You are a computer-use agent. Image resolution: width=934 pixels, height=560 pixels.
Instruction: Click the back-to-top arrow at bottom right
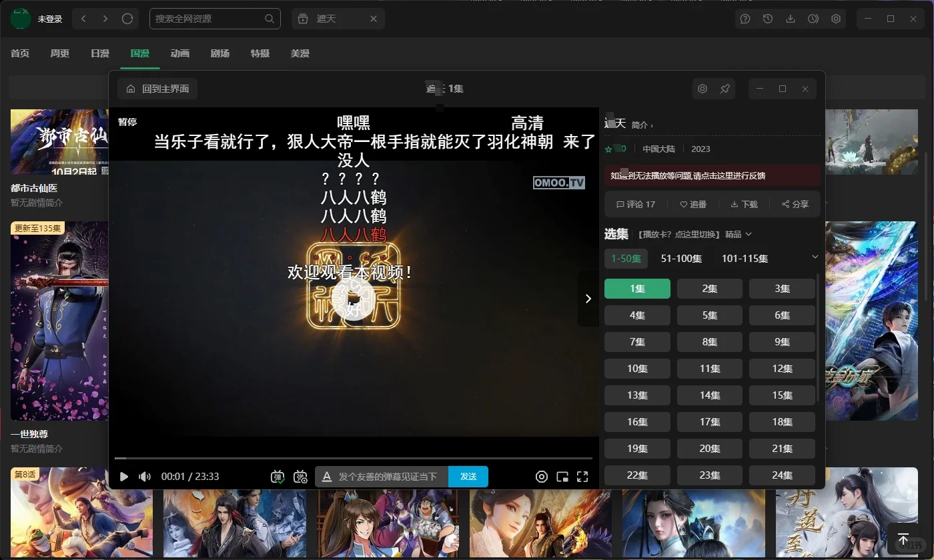coord(904,539)
